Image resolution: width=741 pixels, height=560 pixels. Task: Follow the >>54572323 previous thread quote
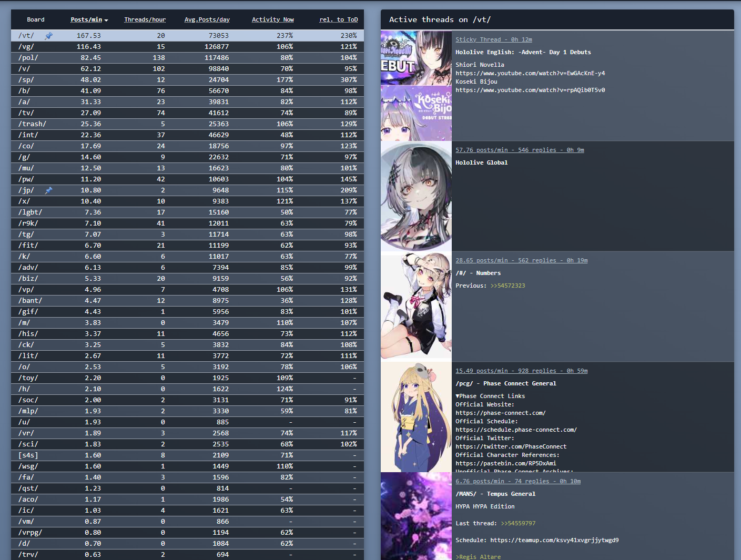pos(507,286)
